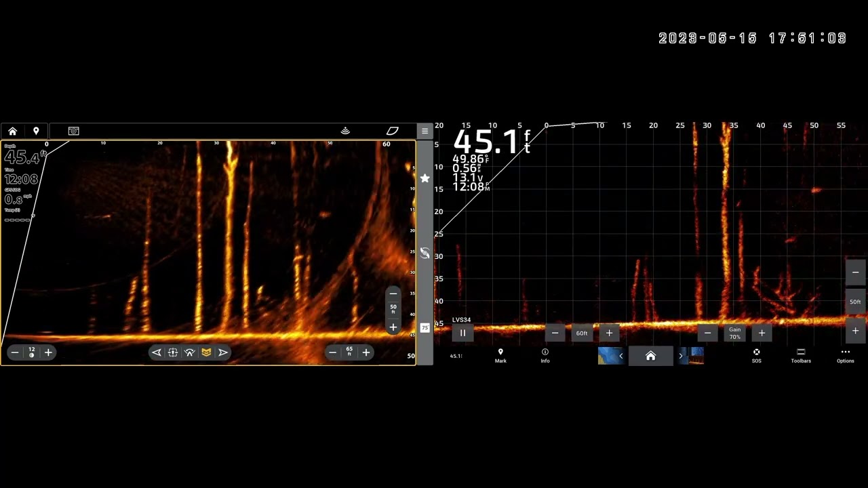Take a screenshot with the camera icon

pyautogui.click(x=73, y=131)
